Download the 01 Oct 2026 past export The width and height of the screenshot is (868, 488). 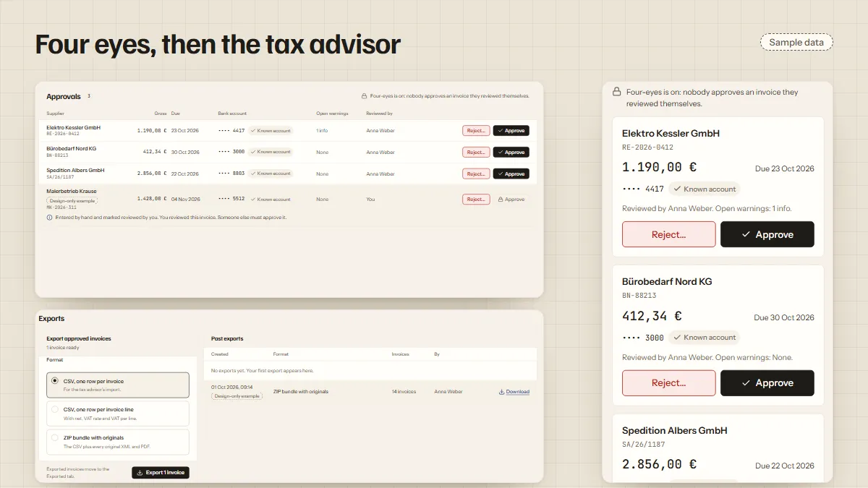514,392
